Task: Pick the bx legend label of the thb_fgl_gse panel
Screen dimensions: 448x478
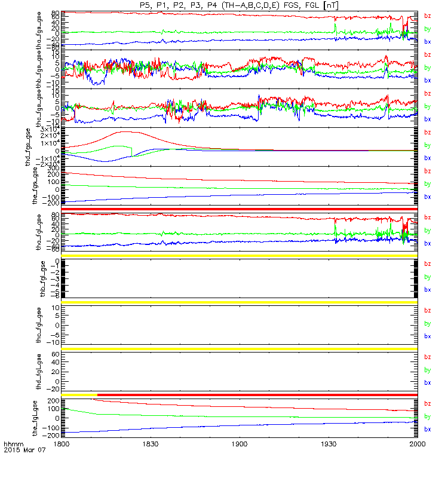Action: tap(428, 290)
